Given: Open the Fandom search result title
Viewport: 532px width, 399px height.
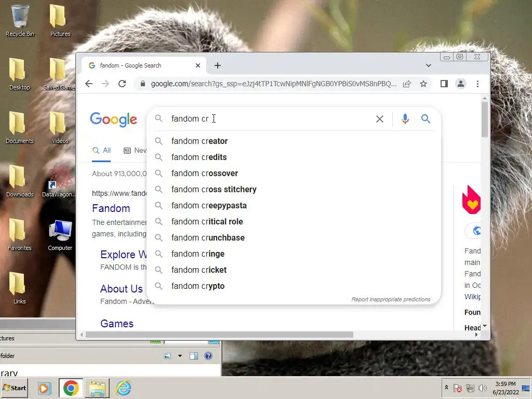Looking at the screenshot, I should point(111,208).
